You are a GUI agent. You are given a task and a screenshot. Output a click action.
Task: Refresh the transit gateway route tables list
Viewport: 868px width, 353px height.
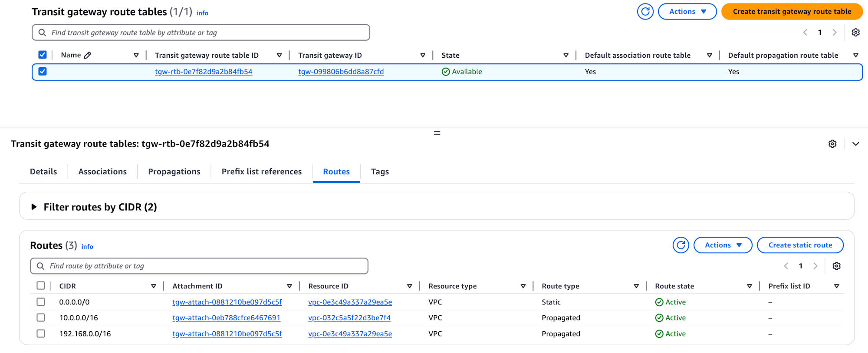pos(645,12)
